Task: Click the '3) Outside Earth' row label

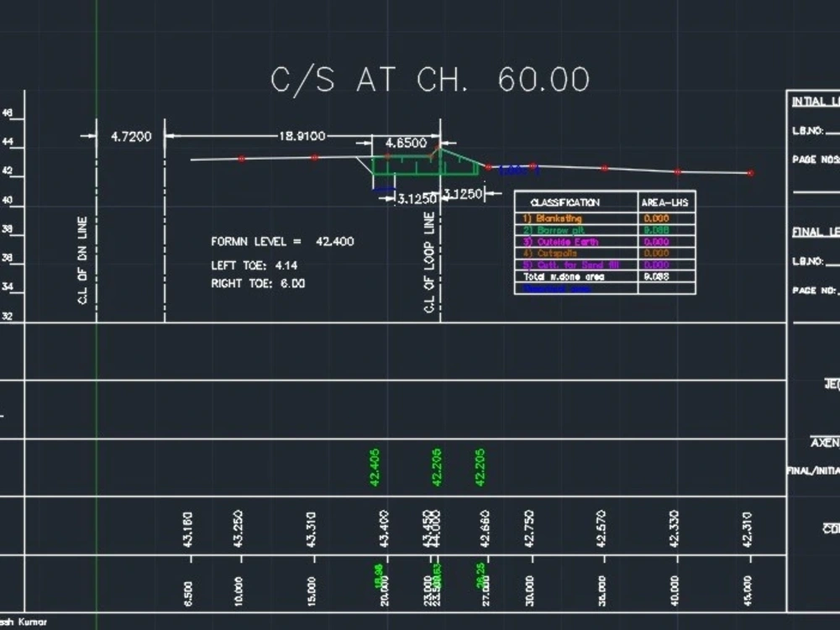Action: (560, 242)
